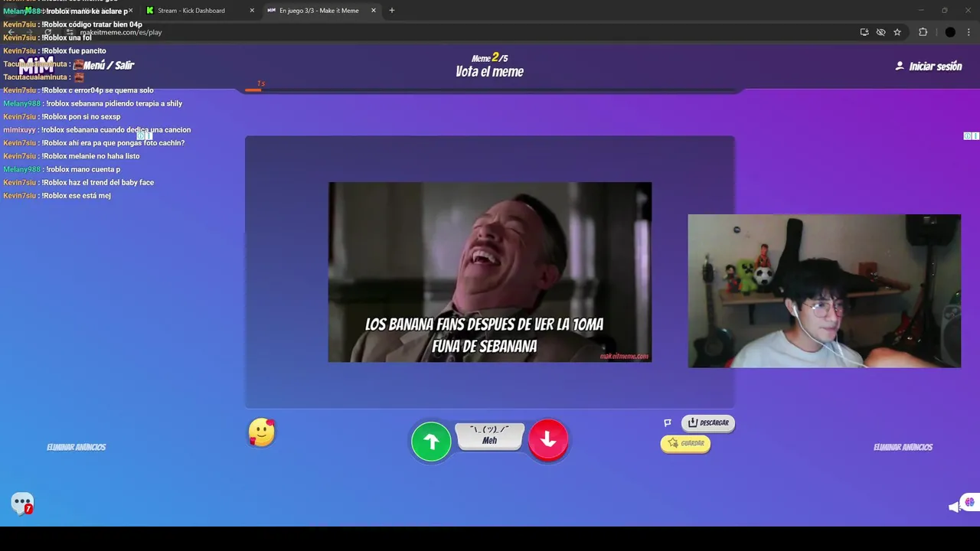Image resolution: width=980 pixels, height=551 pixels.
Task: Open a new browser tab
Action: pyautogui.click(x=392, y=11)
